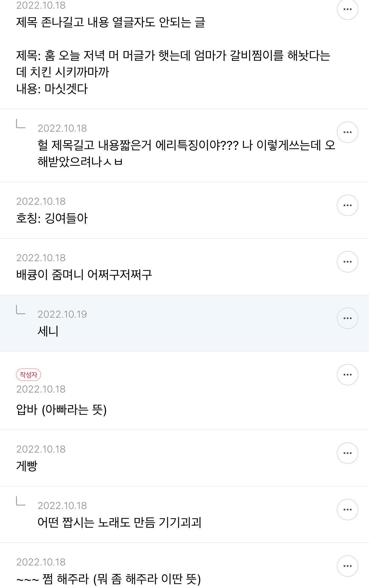Tap the 배큥이 줌며니 어쩌구저쩌구 comment
Image resolution: width=369 pixels, height=588 pixels.
pyautogui.click(x=84, y=275)
